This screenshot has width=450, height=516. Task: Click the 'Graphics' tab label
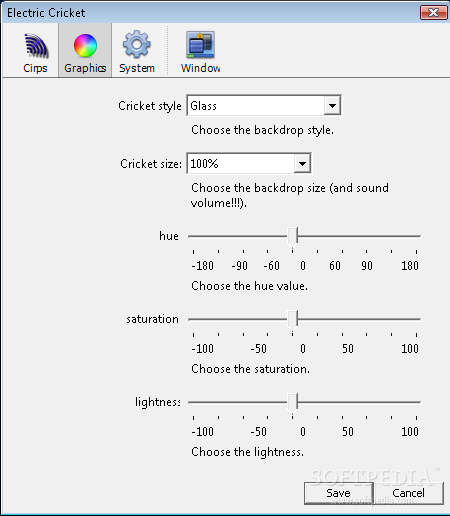click(x=85, y=68)
